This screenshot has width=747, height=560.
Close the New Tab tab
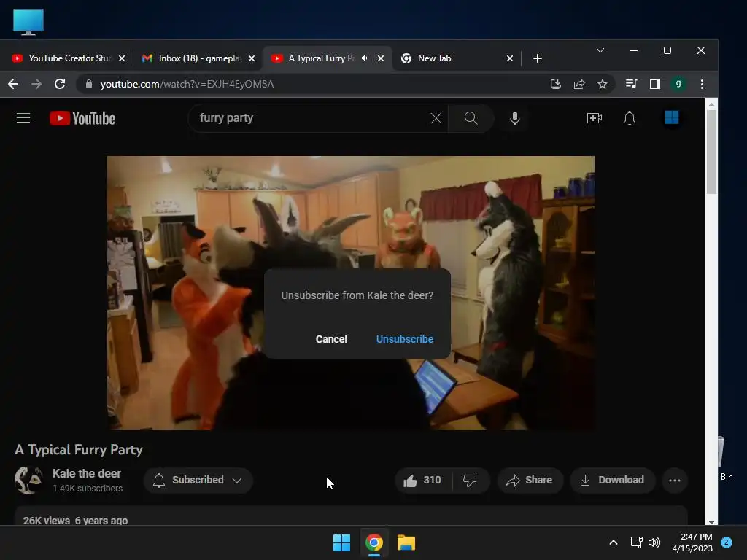tap(510, 58)
